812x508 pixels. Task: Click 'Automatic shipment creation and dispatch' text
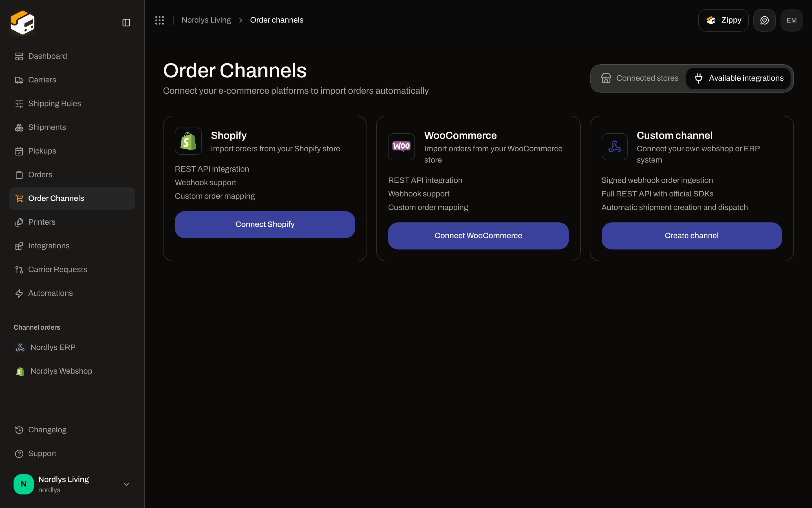(674, 207)
